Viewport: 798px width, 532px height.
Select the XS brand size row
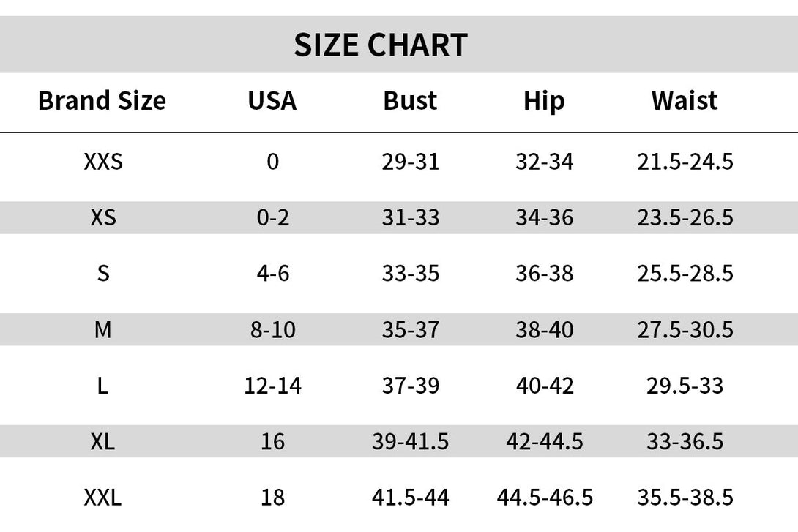(x=399, y=217)
